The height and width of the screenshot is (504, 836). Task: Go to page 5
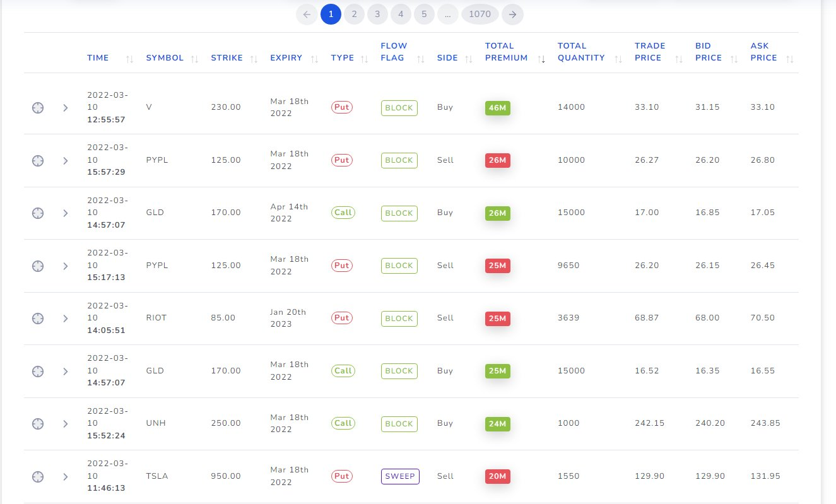click(424, 14)
